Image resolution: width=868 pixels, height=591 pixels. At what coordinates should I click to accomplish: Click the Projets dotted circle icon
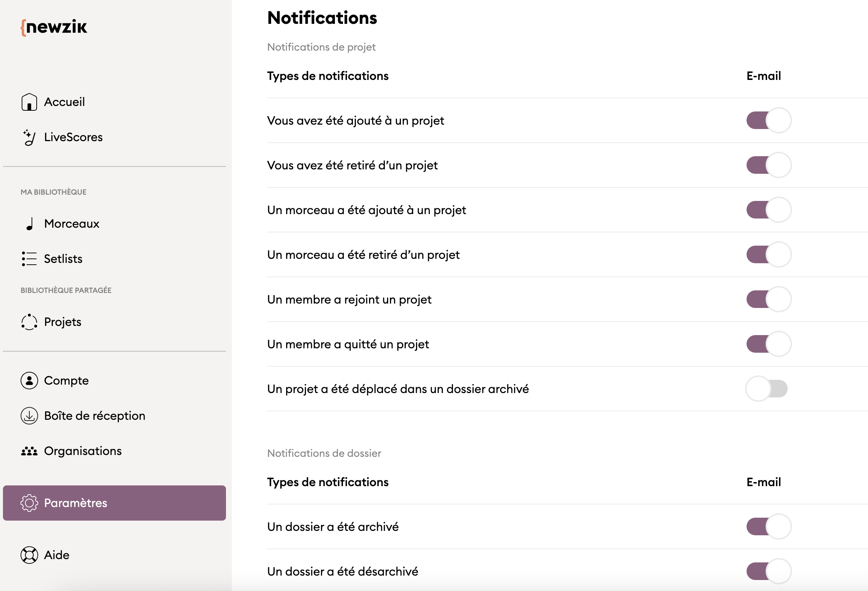[29, 322]
